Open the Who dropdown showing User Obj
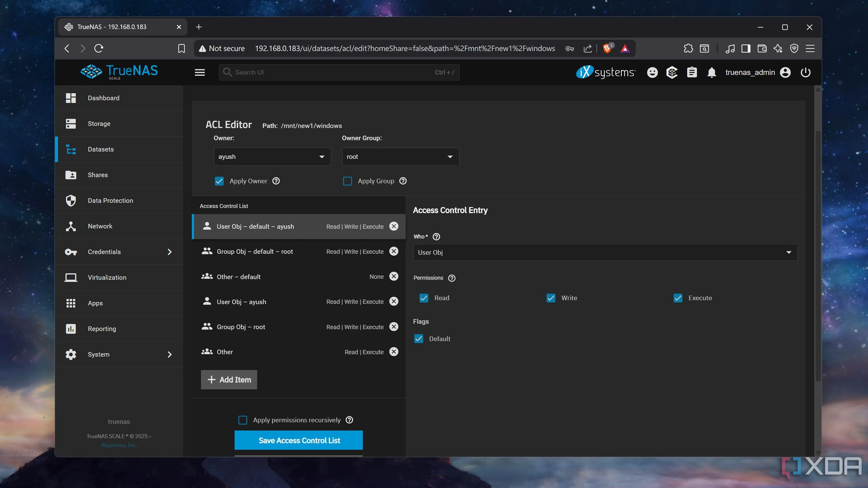The height and width of the screenshot is (488, 868). pos(605,252)
